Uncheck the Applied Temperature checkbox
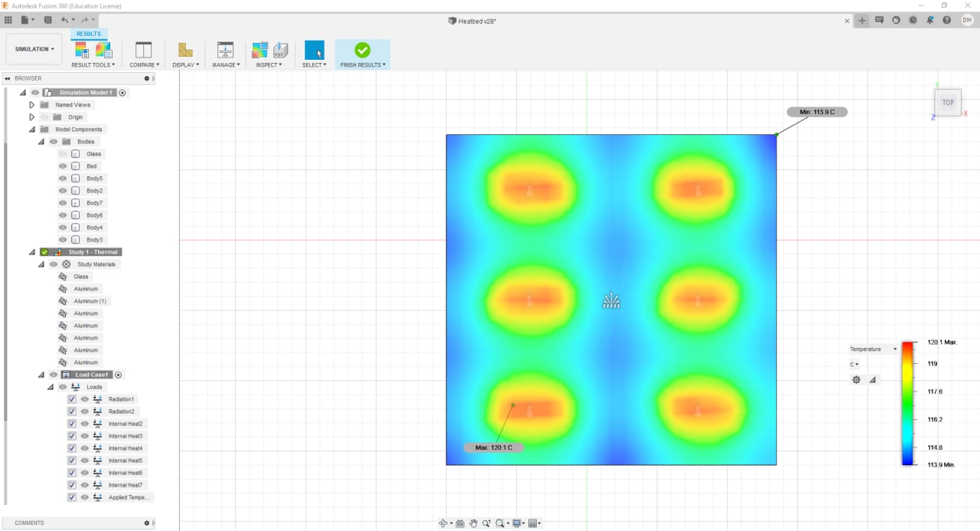The height and width of the screenshot is (531, 980). pos(72,497)
